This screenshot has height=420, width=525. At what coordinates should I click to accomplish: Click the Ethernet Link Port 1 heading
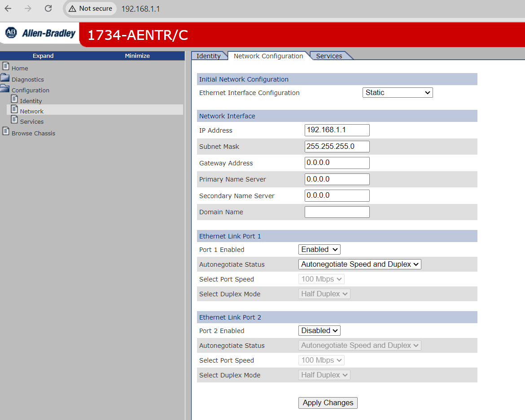point(230,236)
